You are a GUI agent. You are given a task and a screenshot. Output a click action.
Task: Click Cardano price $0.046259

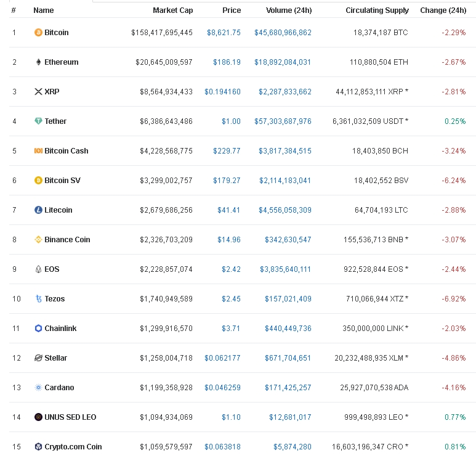click(x=222, y=388)
